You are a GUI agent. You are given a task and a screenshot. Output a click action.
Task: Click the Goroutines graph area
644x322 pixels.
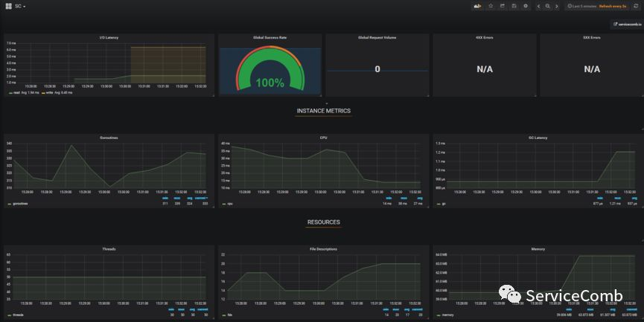click(x=110, y=166)
